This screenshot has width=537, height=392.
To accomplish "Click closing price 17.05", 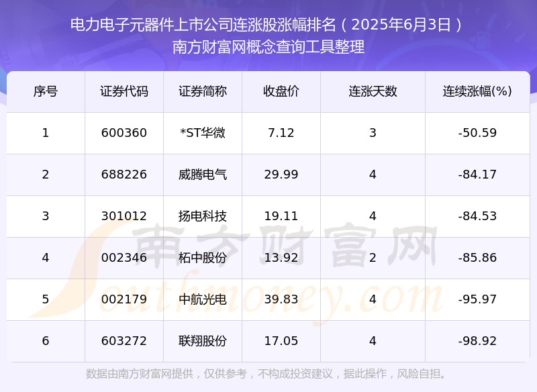I will [281, 341].
